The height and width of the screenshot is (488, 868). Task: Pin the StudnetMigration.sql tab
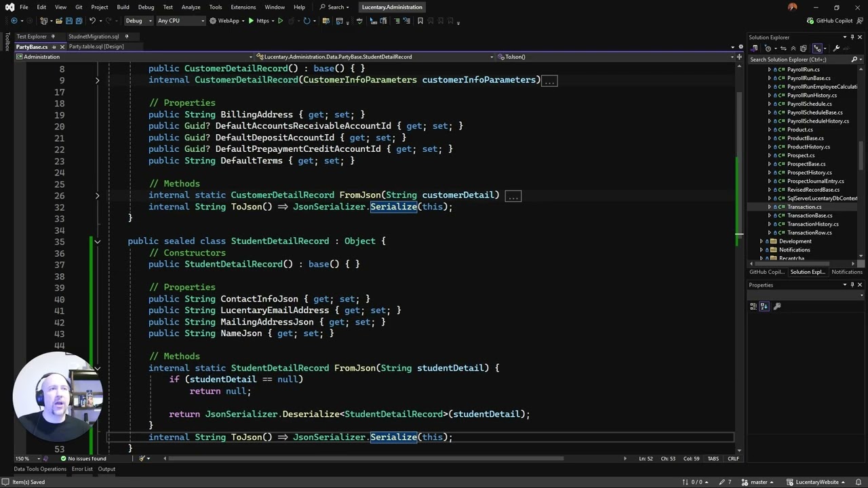click(126, 37)
